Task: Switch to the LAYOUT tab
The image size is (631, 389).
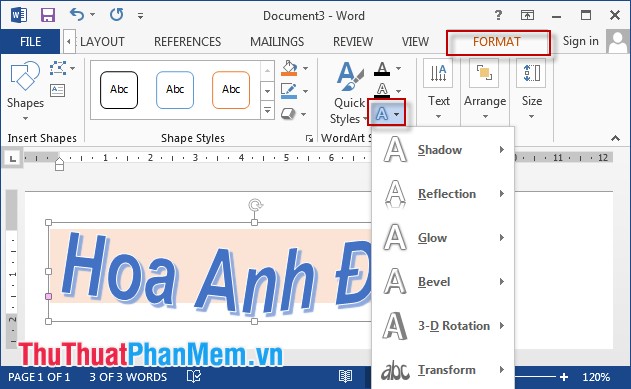Action: 102,41
